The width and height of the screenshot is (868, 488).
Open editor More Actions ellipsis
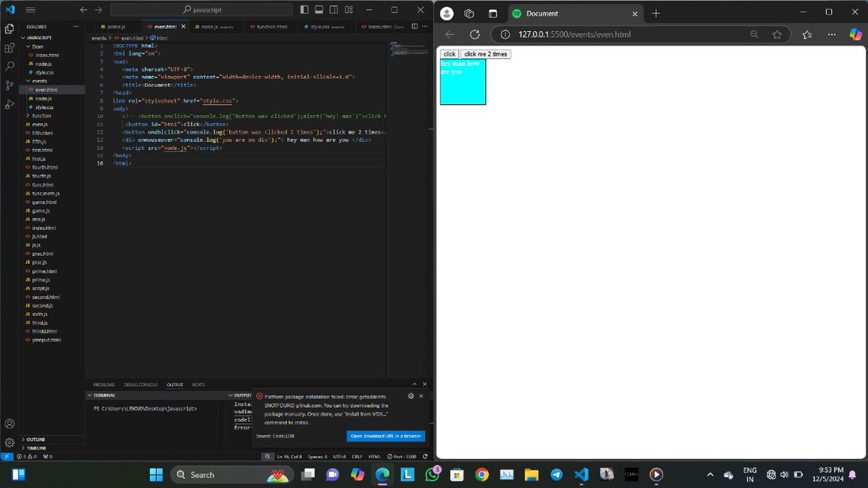pos(425,26)
